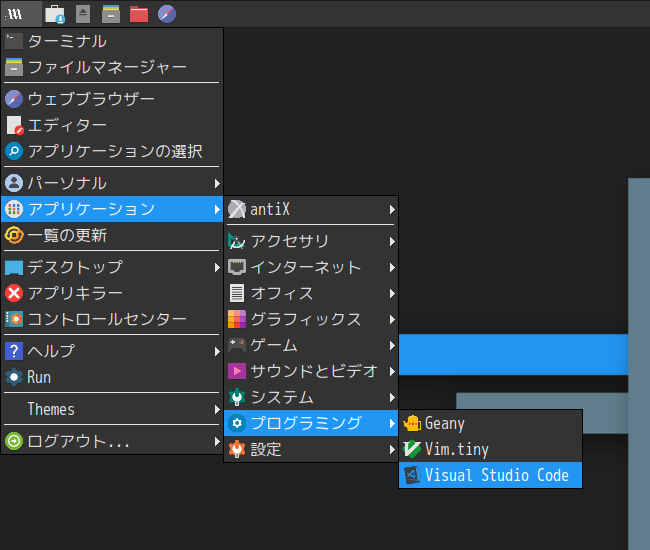Open the Themes menu entry

click(112, 409)
